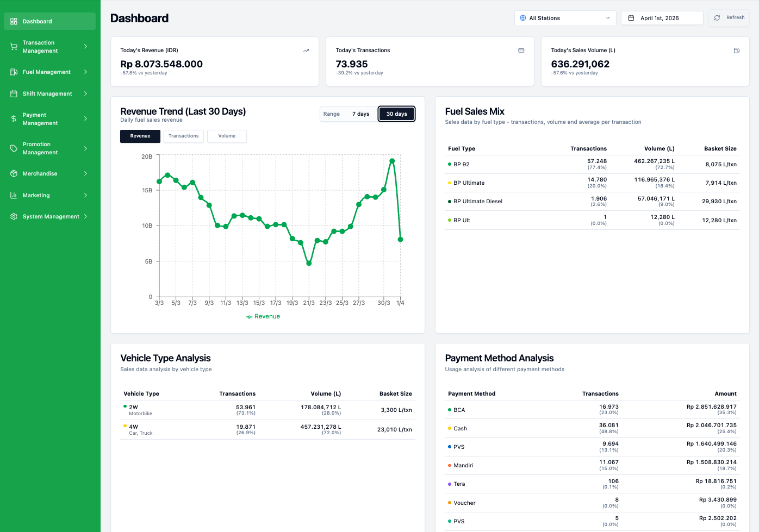Click the globe icon in All Stations selector
The image size is (759, 532).
point(523,18)
